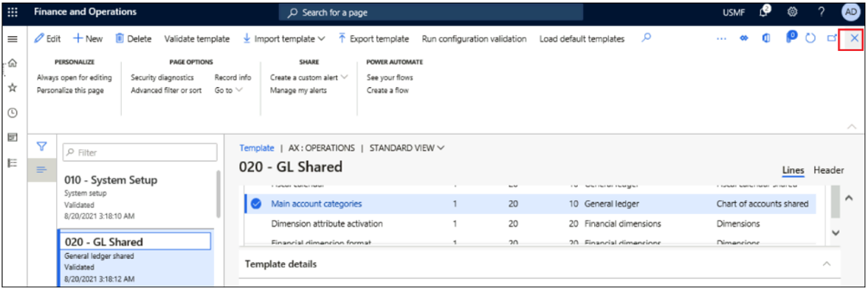This screenshot has width=868, height=290.
Task: Click Delete with trash icon
Action: point(133,38)
